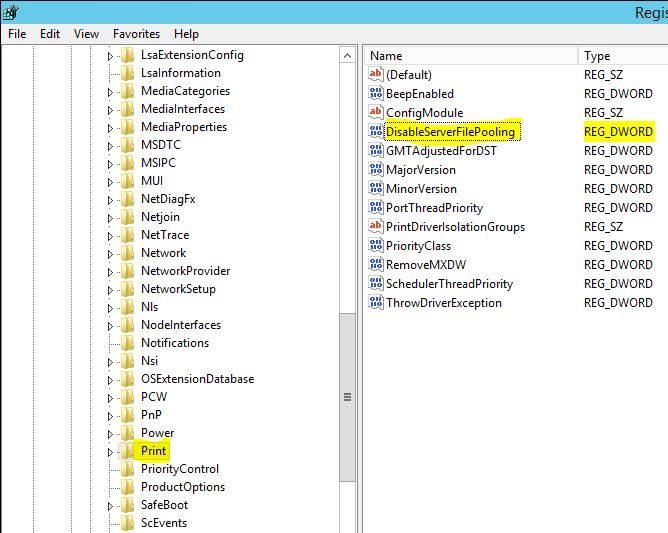Select the ScEvents key
Image resolution: width=668 pixels, height=533 pixels.
tap(164, 523)
